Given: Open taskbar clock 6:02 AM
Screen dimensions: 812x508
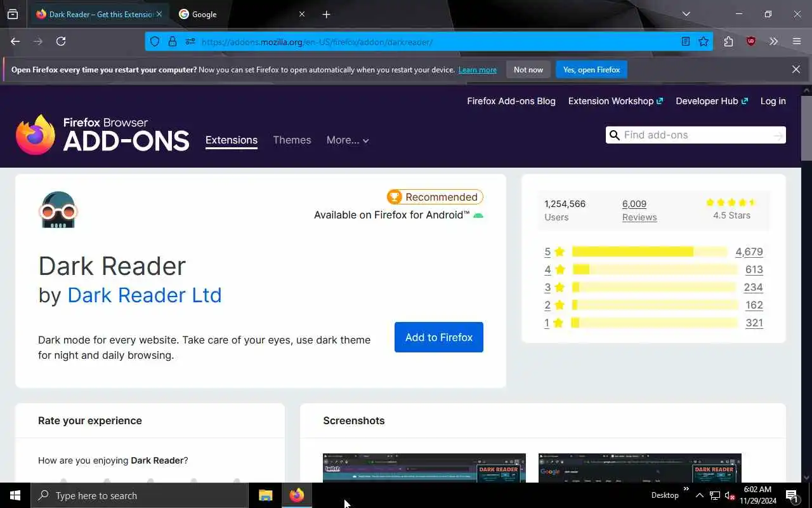Looking at the screenshot, I should tap(757, 495).
